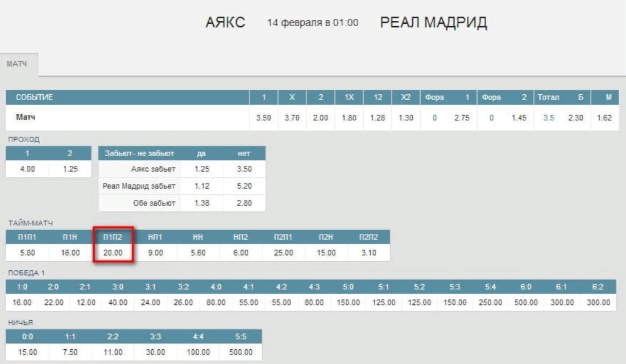Select П1П1 half-match odds 5.80
Viewport: 626px width, 364px height.
(27, 253)
